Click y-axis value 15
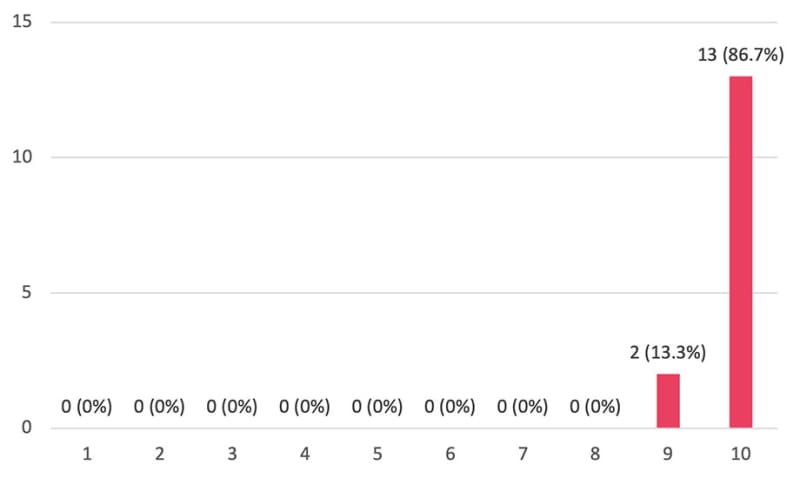This screenshot has height=478, width=800. (x=22, y=21)
